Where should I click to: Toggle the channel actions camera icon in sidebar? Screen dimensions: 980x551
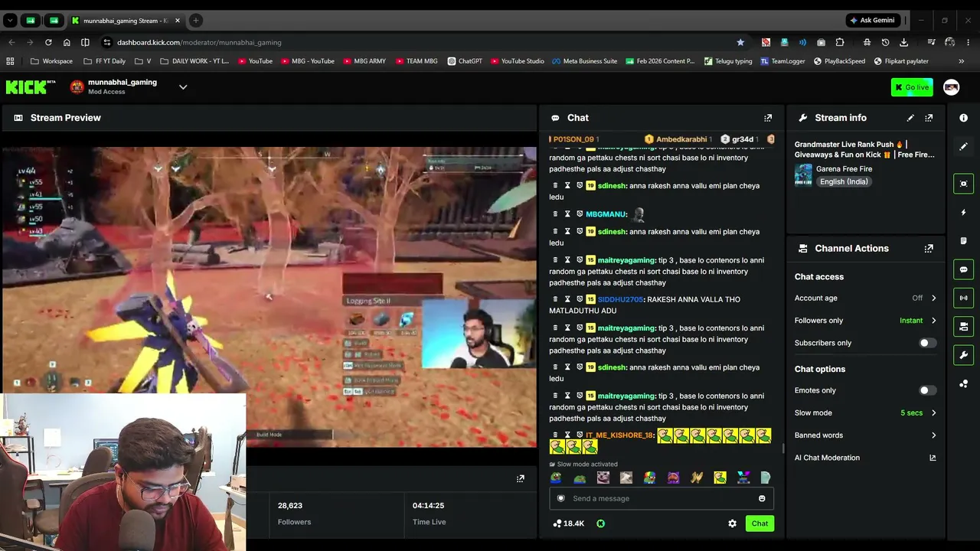pyautogui.click(x=963, y=327)
